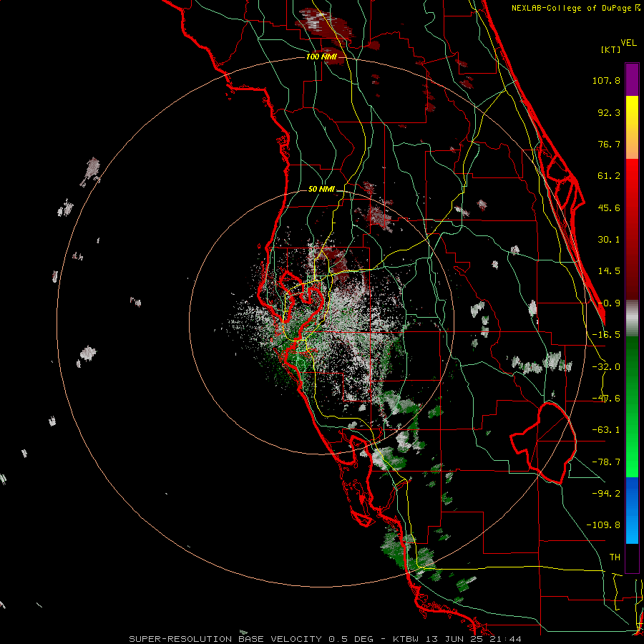Click the Super-Resolution Base Velocity caption

[x=326, y=639]
